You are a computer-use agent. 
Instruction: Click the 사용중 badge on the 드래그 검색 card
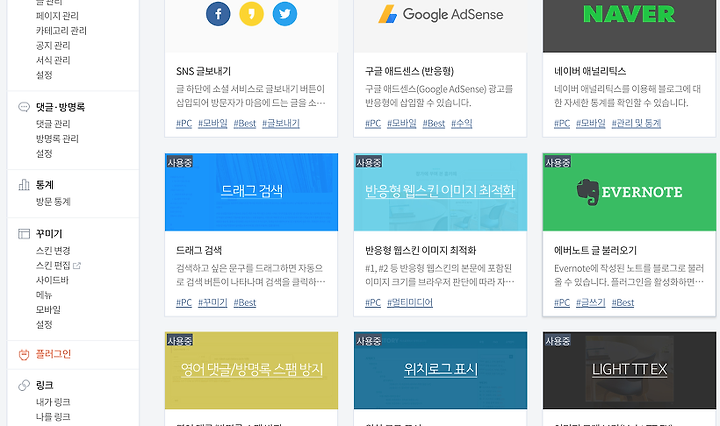180,163
